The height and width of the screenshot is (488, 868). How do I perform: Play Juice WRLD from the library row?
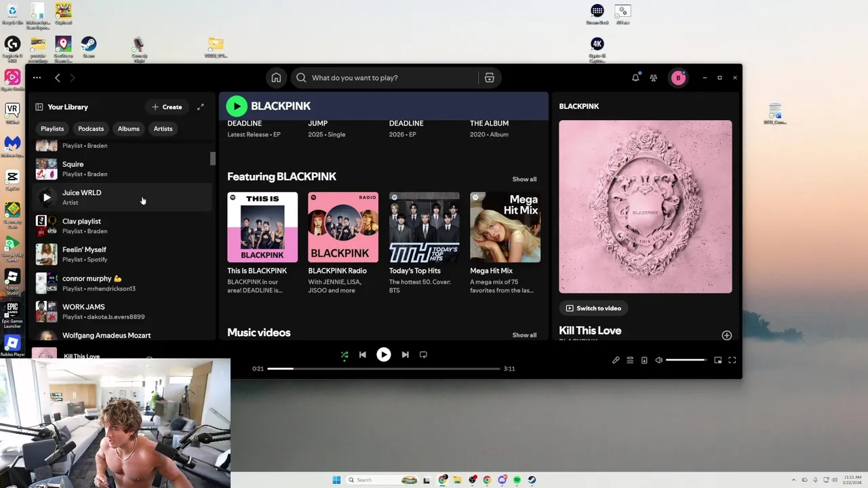pyautogui.click(x=46, y=197)
